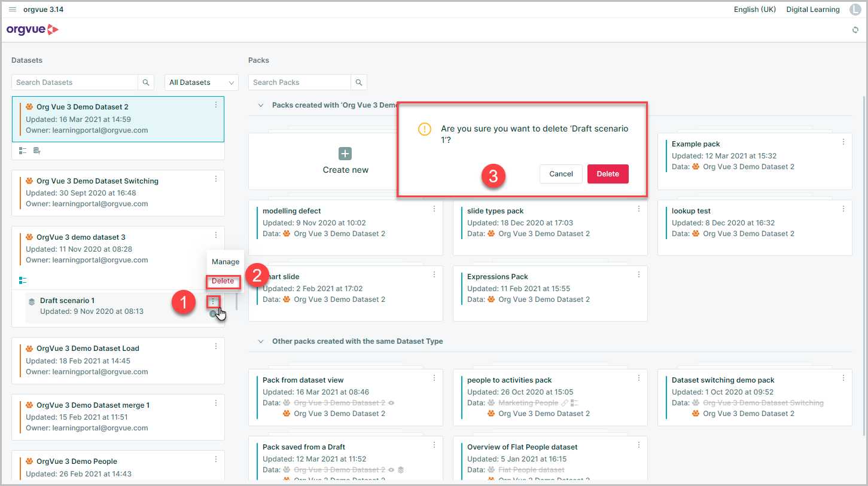Click the refresh icon at top right

point(855,30)
